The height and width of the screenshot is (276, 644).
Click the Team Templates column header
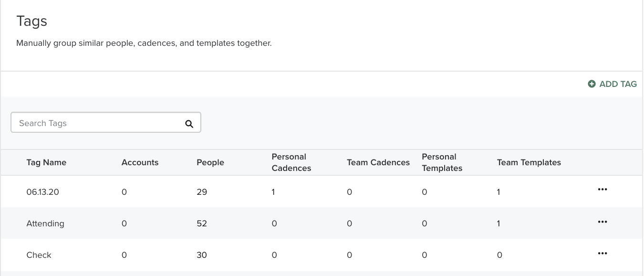pos(529,162)
